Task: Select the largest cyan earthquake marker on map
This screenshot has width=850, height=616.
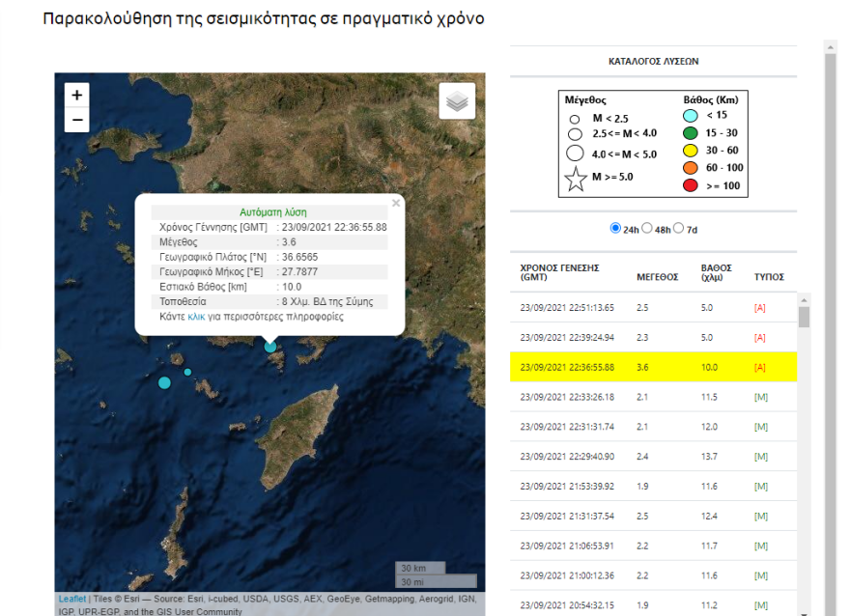Action: click(163, 382)
